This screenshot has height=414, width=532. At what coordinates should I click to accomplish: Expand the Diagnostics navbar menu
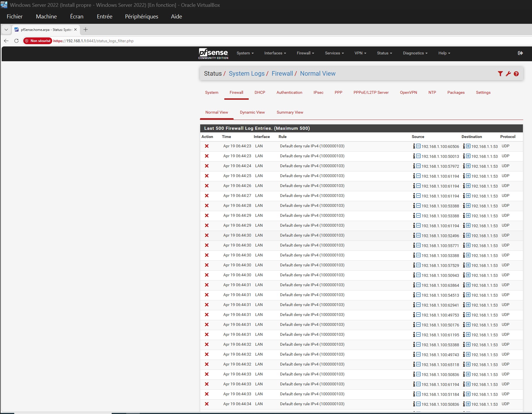[415, 53]
